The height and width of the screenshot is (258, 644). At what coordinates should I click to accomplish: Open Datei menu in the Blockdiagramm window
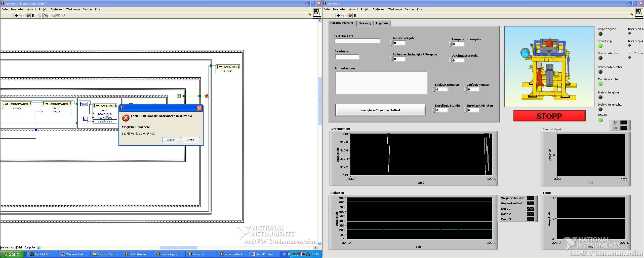coord(5,9)
